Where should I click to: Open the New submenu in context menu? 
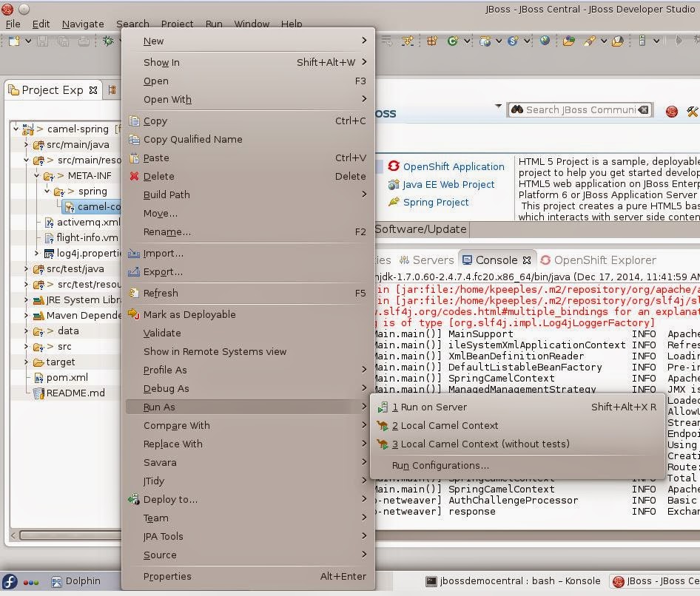point(248,41)
